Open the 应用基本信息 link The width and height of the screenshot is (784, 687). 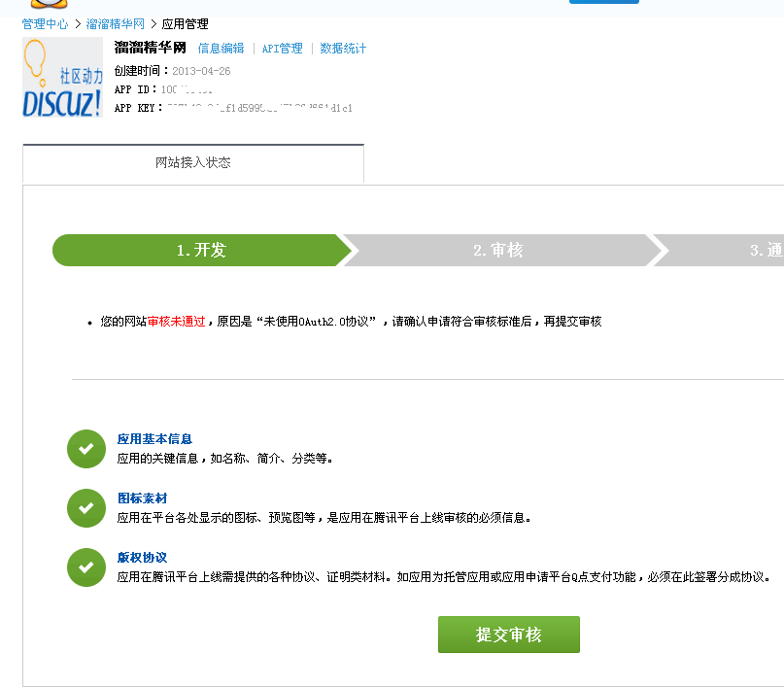click(154, 439)
